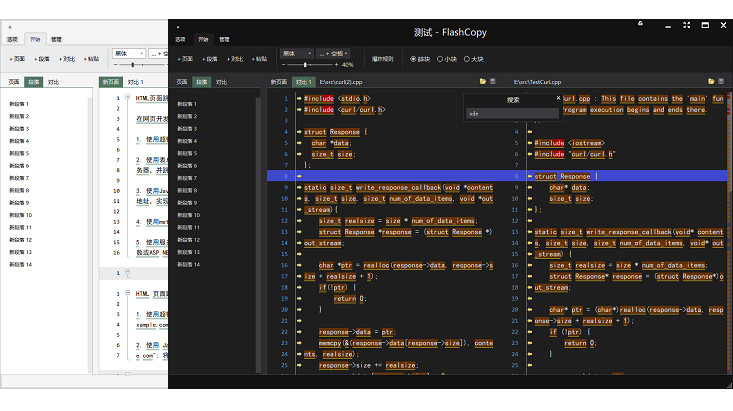Open the font dropdown in the light window
This screenshot has height=411, width=733.
pyautogui.click(x=129, y=53)
